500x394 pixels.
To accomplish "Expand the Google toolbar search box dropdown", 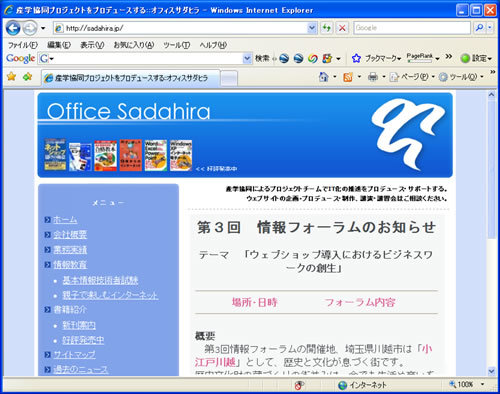I will tap(247, 58).
